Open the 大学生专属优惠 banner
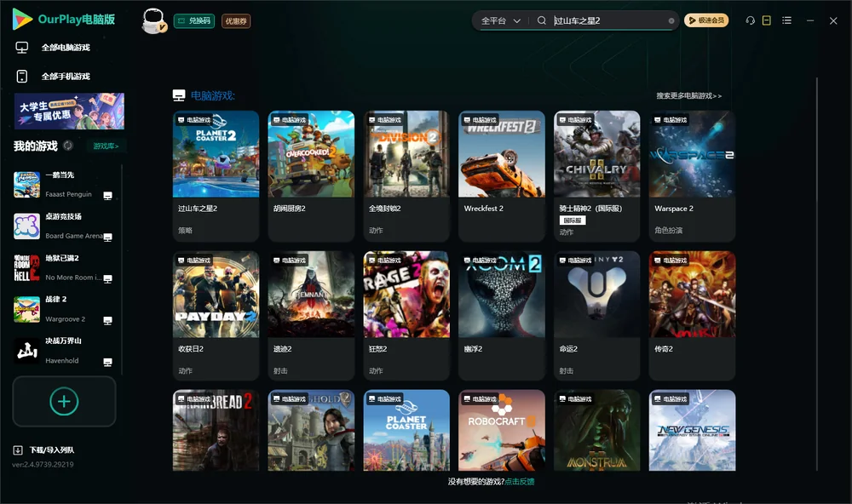The height and width of the screenshot is (504, 852). click(x=69, y=111)
